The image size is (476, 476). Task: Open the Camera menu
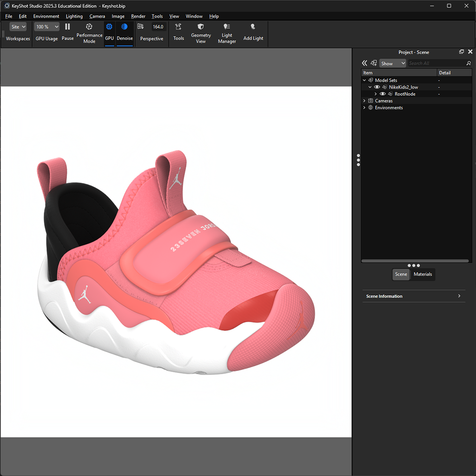(x=97, y=16)
